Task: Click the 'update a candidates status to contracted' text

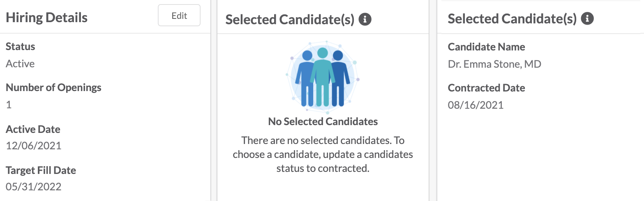Action: coord(344,162)
